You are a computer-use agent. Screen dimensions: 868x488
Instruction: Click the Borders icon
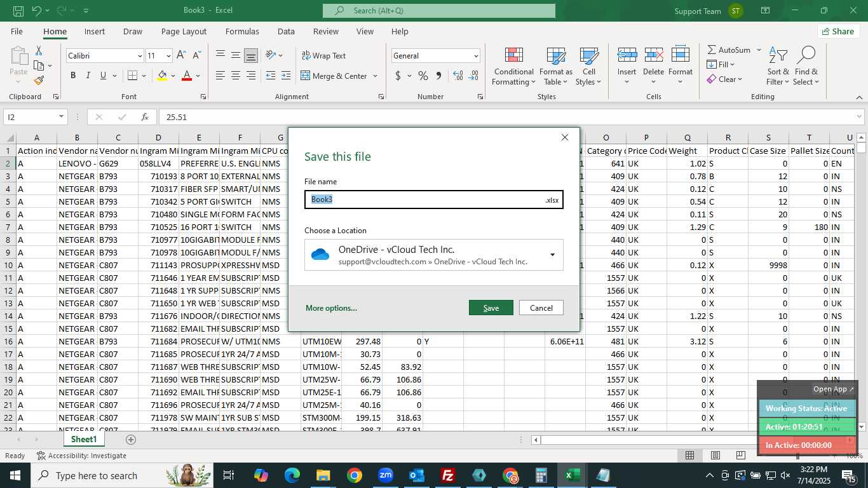[x=132, y=76]
